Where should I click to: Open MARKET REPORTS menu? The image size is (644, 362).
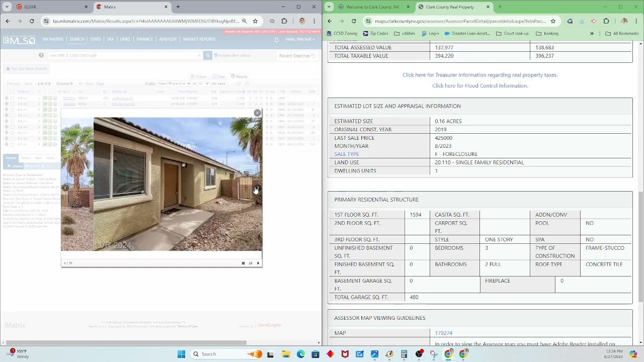point(199,39)
